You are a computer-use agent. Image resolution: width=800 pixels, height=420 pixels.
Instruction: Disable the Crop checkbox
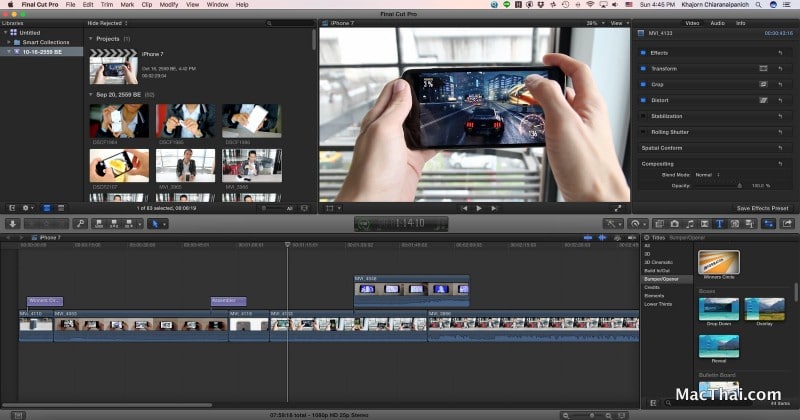(643, 84)
